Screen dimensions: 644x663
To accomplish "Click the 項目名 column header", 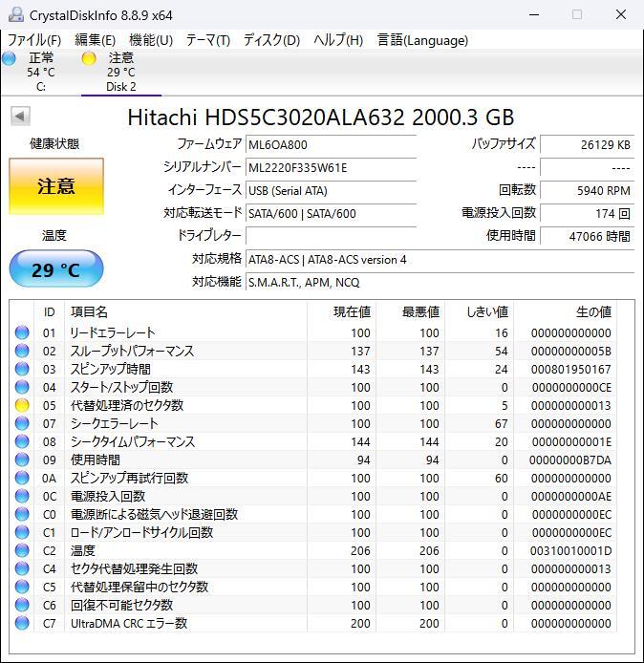I will (186, 311).
